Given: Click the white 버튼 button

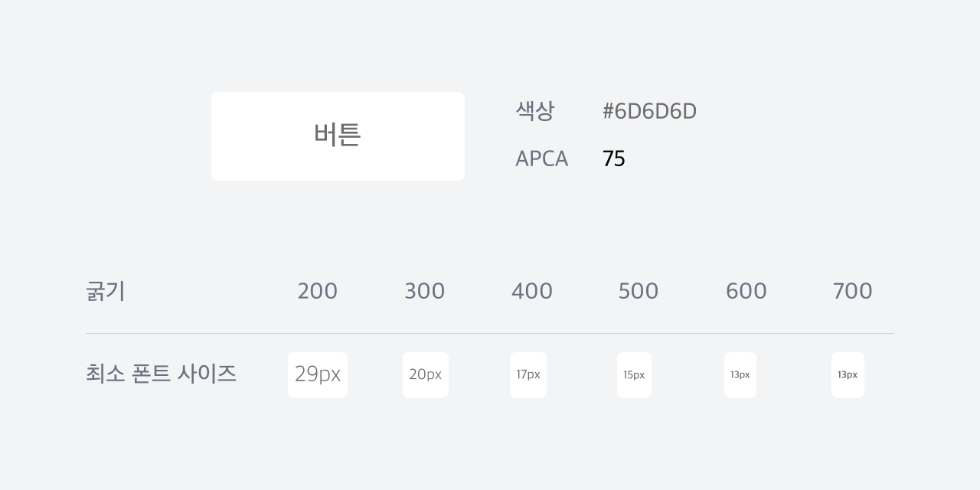Looking at the screenshot, I should pos(338,136).
